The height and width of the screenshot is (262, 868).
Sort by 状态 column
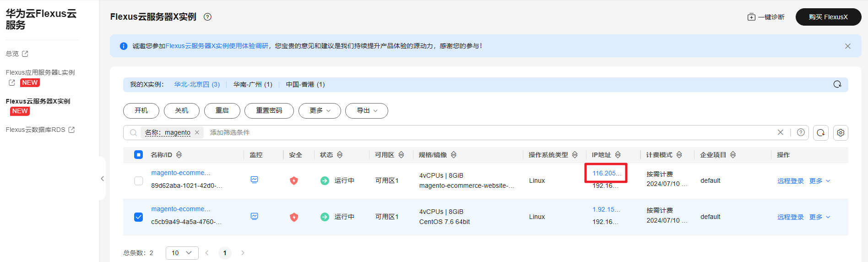click(340, 155)
